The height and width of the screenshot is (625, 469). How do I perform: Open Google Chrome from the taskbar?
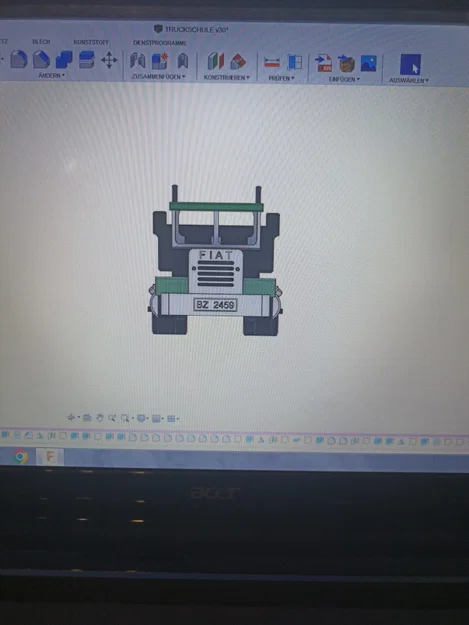click(20, 456)
